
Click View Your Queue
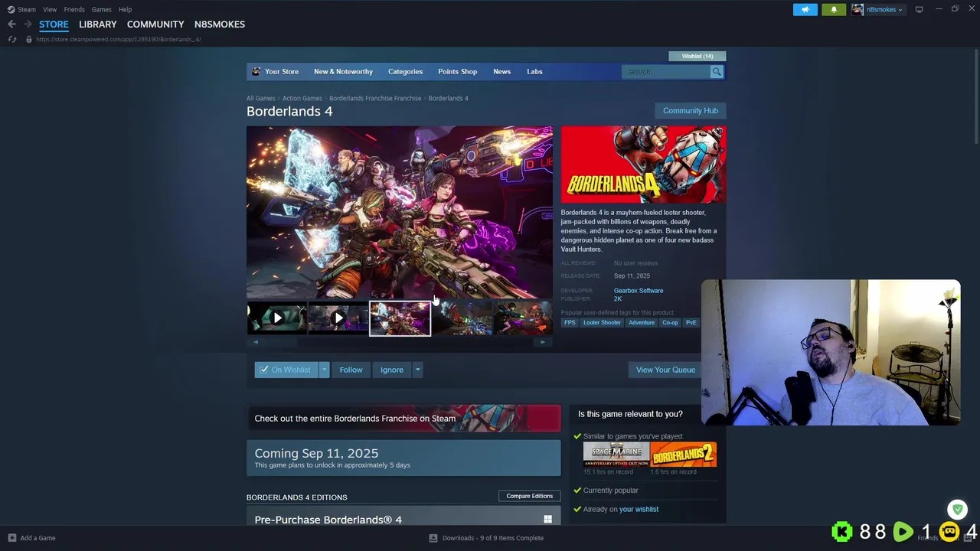665,370
